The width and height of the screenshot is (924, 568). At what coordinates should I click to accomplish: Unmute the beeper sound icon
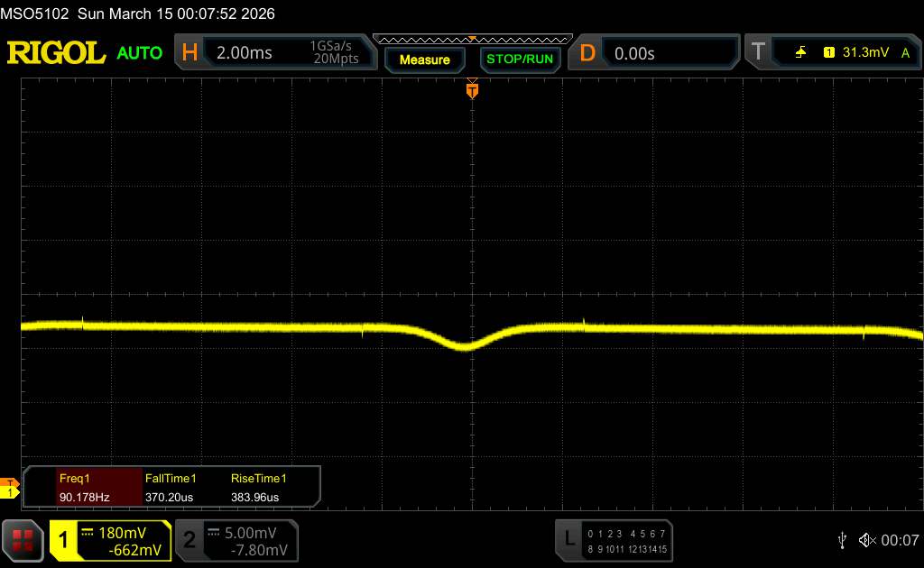click(866, 539)
